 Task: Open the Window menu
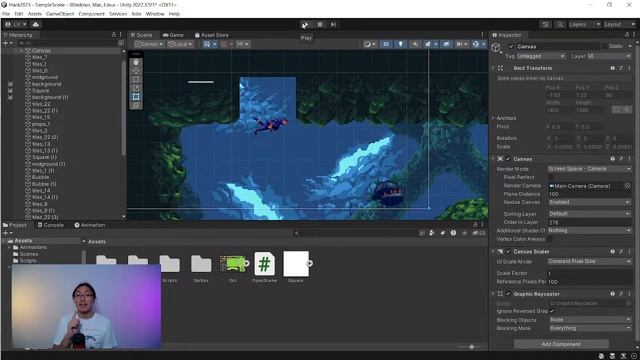tap(155, 14)
